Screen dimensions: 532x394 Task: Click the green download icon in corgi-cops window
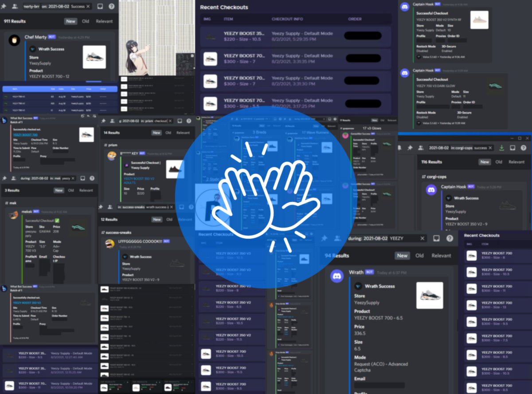502,148
